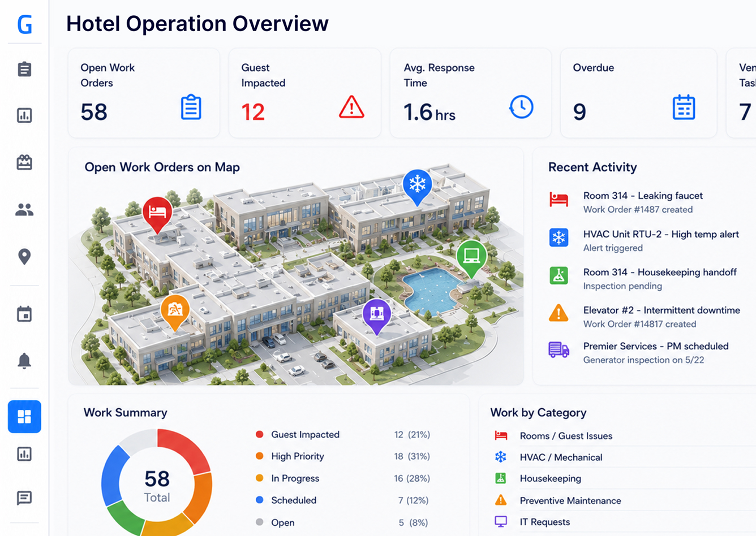Click the warning icon beside Elevator #2
The width and height of the screenshot is (756, 536).
559,313
